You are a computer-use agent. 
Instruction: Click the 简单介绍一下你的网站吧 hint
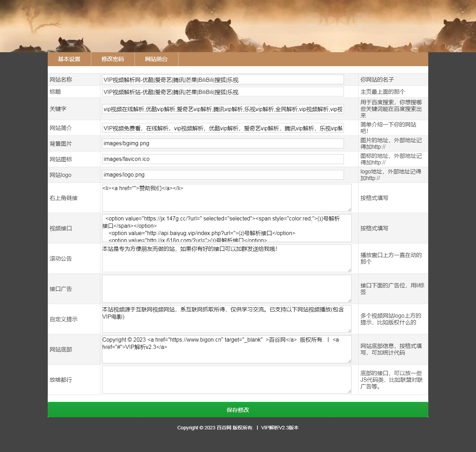[x=388, y=128]
